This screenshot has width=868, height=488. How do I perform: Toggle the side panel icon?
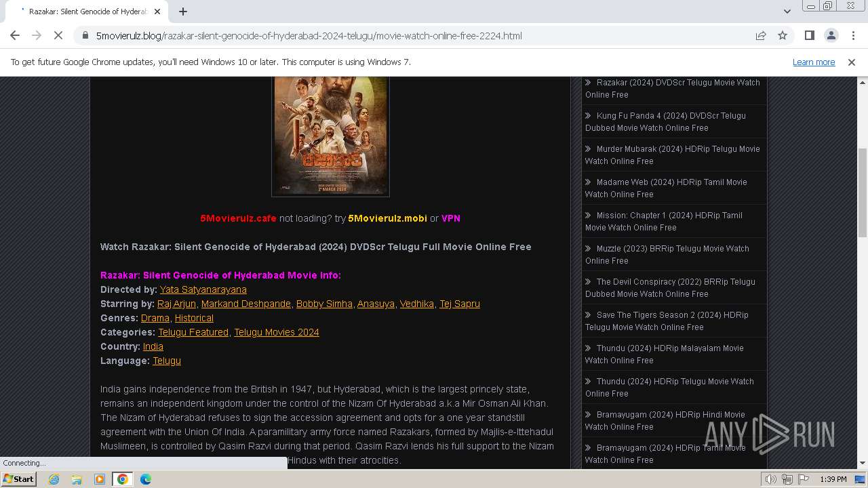pyautogui.click(x=809, y=35)
